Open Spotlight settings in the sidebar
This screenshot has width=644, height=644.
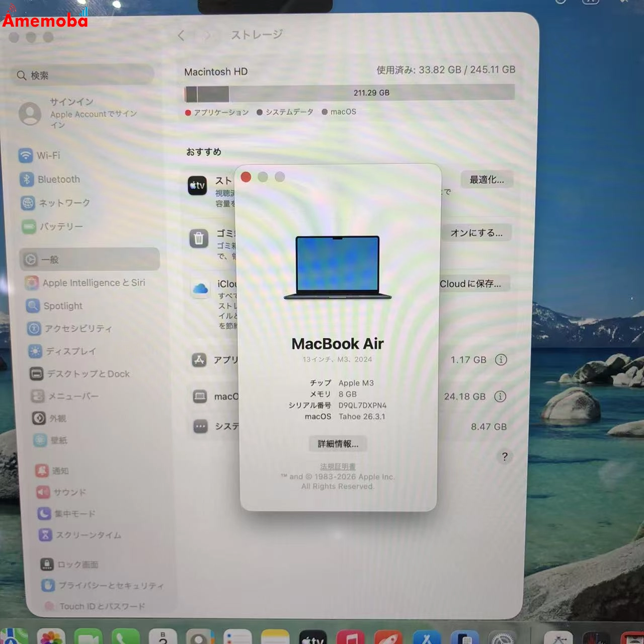click(54, 306)
